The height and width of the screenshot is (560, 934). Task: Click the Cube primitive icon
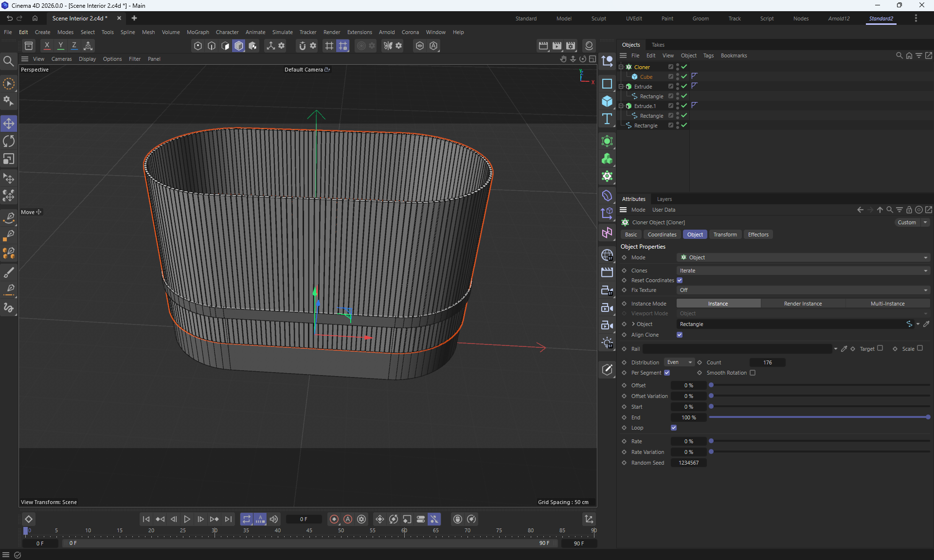point(607,101)
